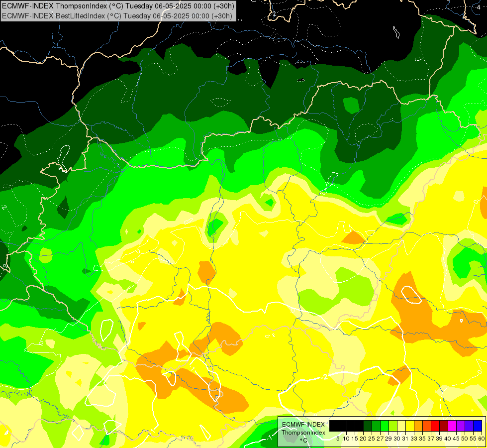Screen dimensions: 487x448
Task: Click the ThompsonIndex title line at top
Action: 118,6
